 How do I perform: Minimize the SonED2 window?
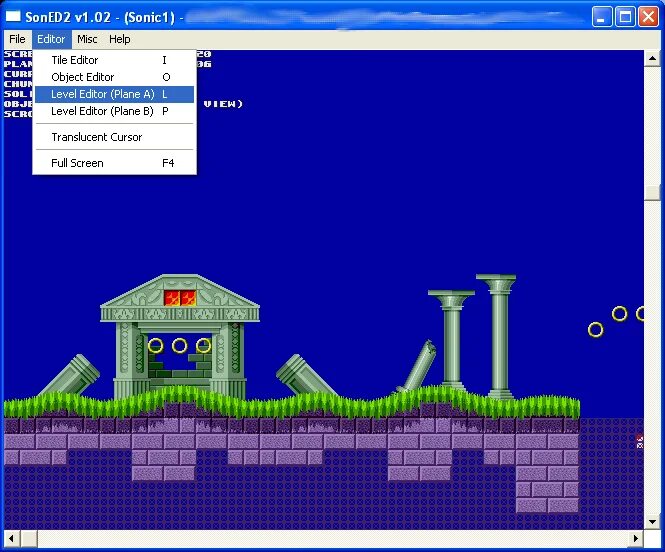(x=601, y=17)
